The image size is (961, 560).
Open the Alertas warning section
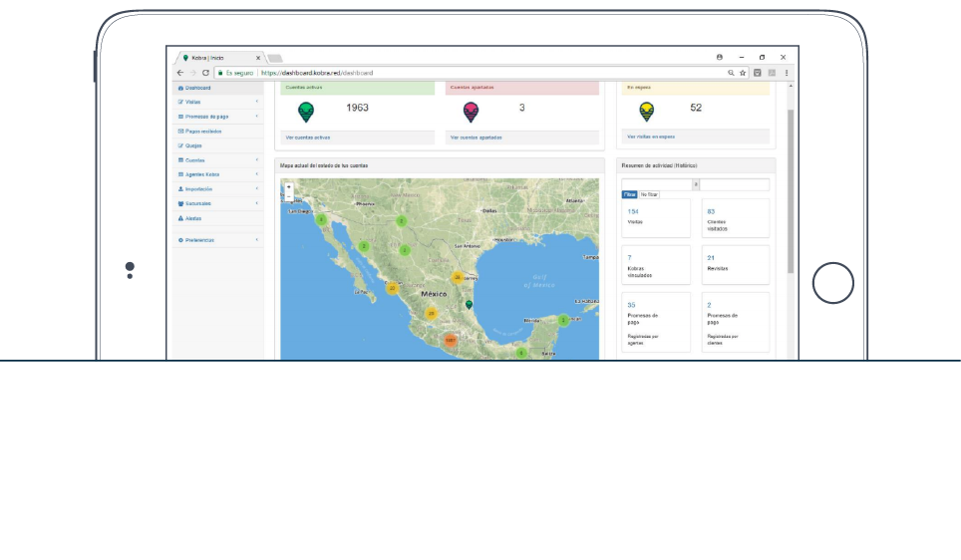tap(189, 217)
